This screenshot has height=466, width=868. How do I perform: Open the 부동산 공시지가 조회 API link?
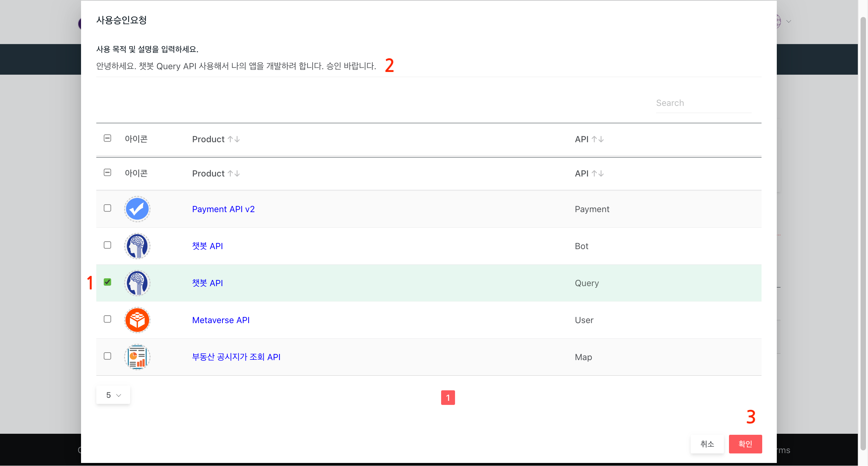point(236,357)
